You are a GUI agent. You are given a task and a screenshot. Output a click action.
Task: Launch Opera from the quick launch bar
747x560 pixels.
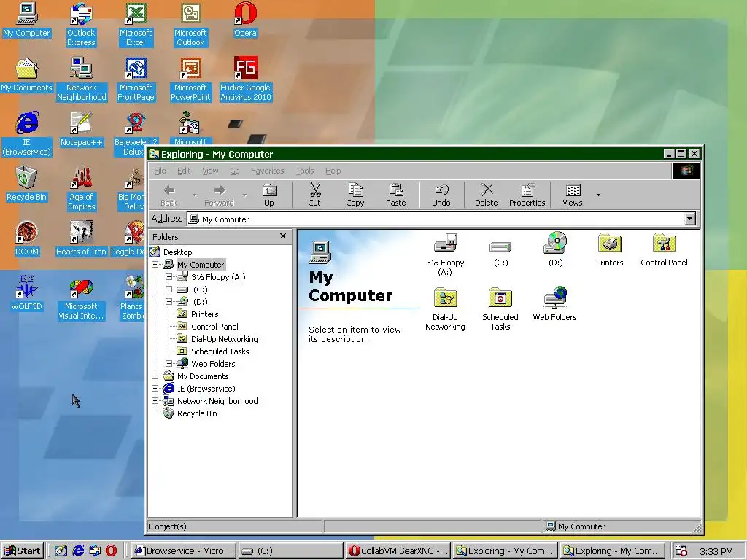click(111, 551)
